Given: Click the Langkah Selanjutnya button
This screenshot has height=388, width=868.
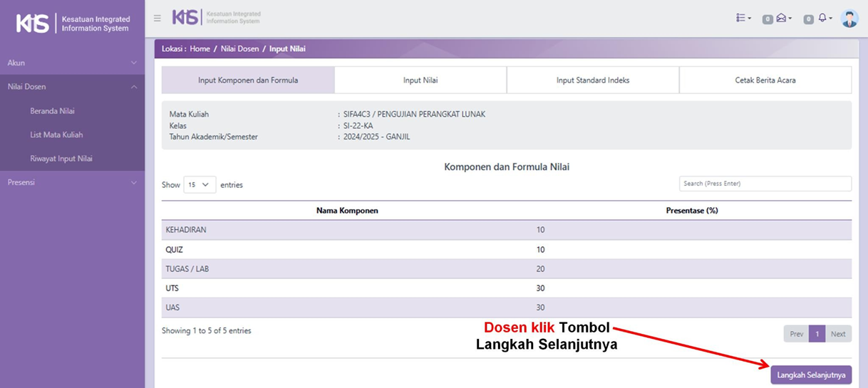Looking at the screenshot, I should (810, 374).
